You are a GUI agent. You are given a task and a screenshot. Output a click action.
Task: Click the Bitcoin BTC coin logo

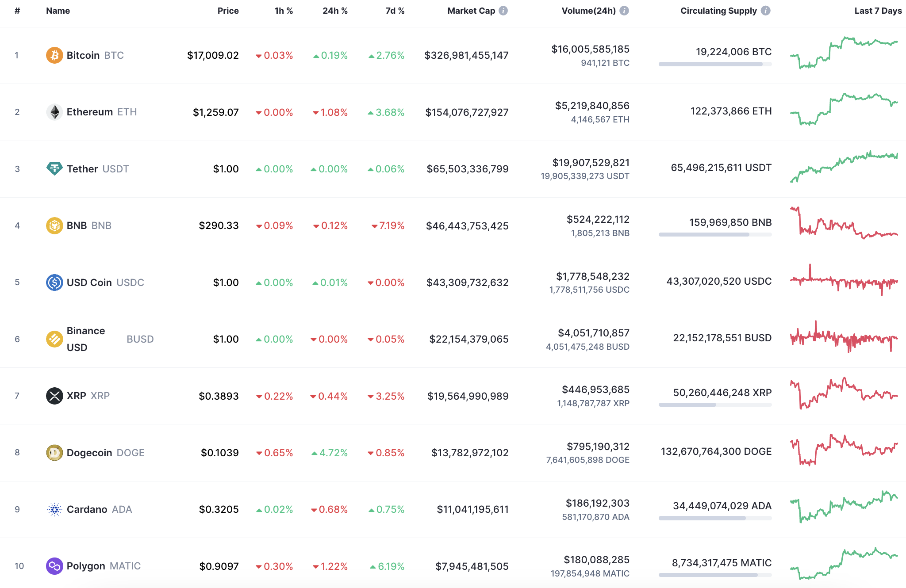(x=54, y=55)
